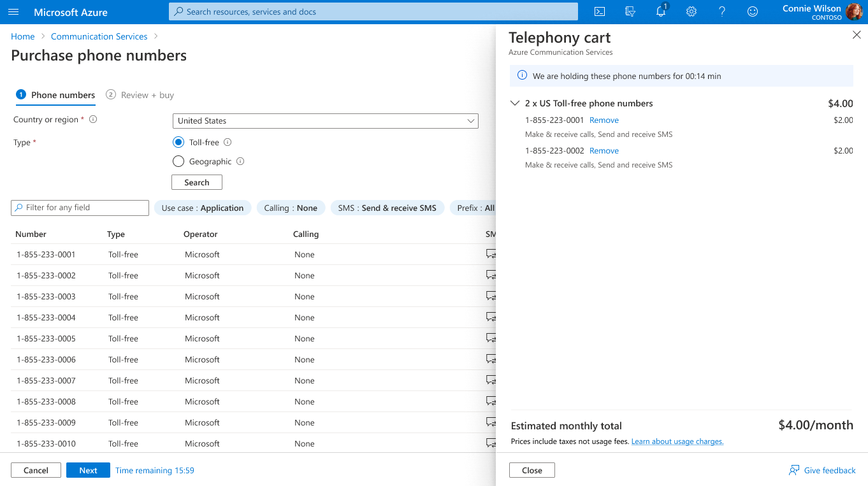Click info icon next to Country or region
The width and height of the screenshot is (868, 486).
[93, 120]
